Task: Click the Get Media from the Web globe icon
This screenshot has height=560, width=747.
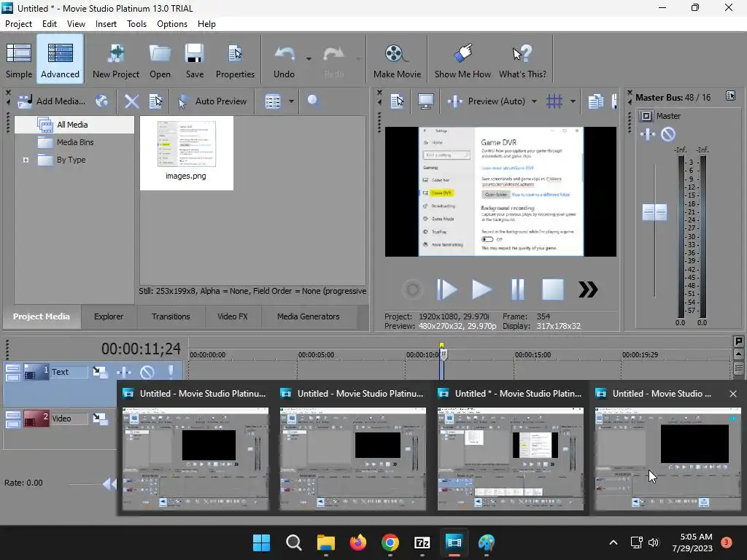Action: 101,101
